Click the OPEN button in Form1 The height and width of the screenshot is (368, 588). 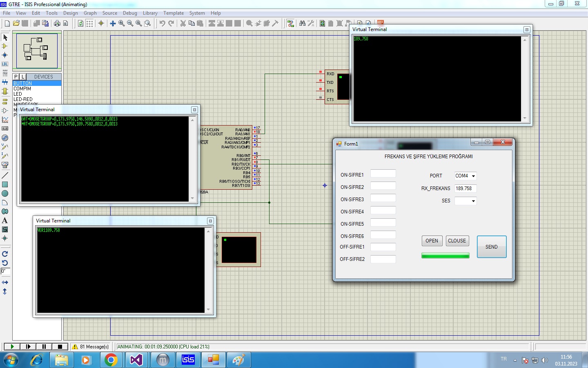pos(432,241)
